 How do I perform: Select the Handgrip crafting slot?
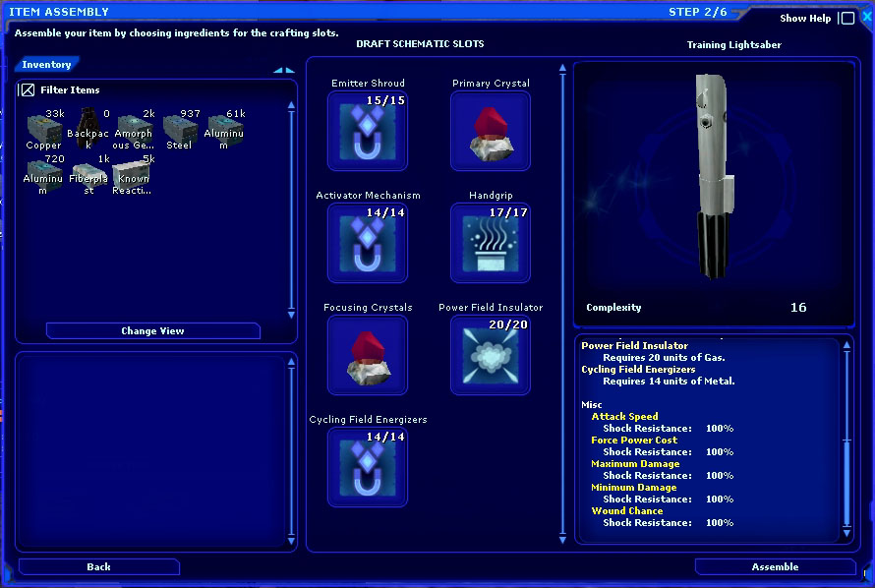(x=490, y=243)
